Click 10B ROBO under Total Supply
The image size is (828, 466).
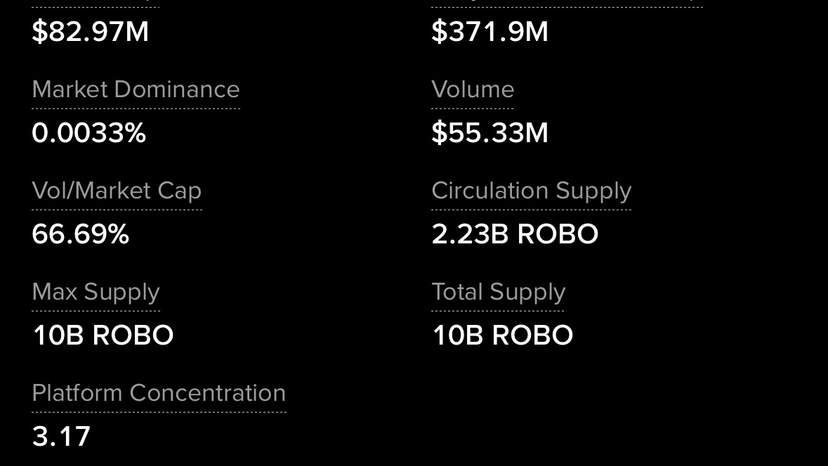(502, 335)
